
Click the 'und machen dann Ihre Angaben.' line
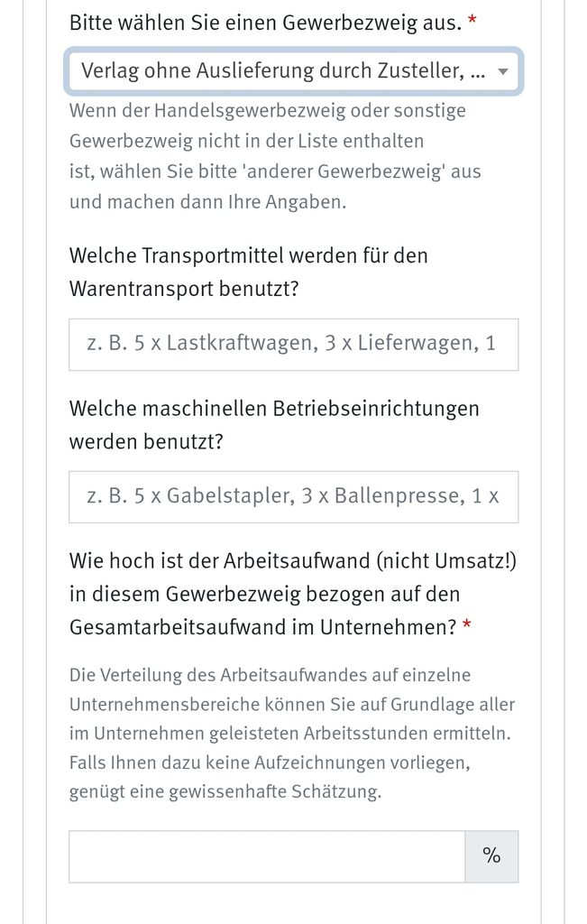pos(207,202)
